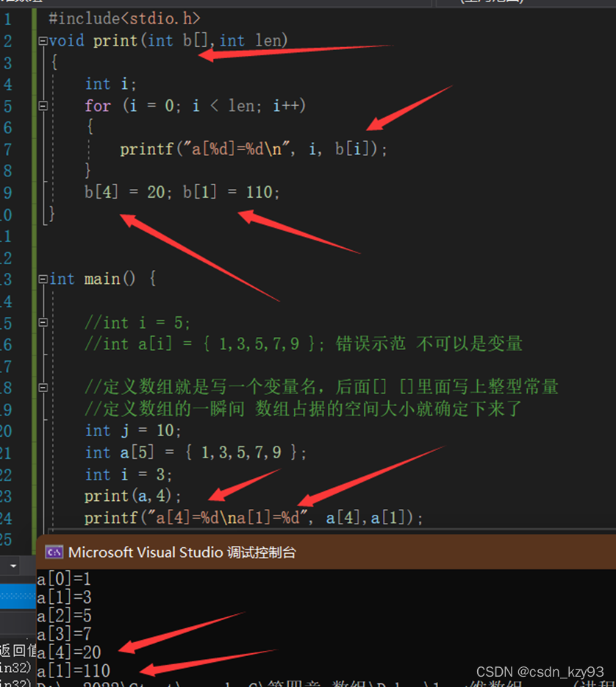Click the '#include<stdio.h>' line
Image resolution: width=616 pixels, height=687 pixels.
(124, 19)
